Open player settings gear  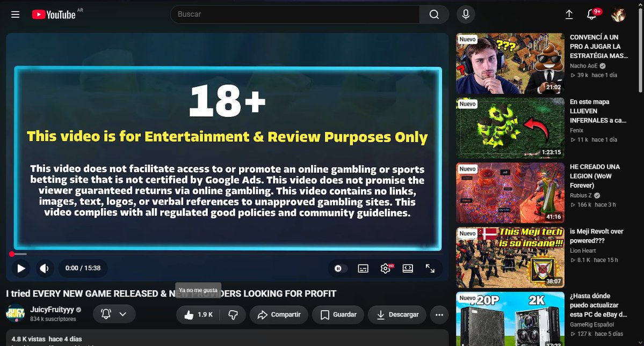point(386,268)
